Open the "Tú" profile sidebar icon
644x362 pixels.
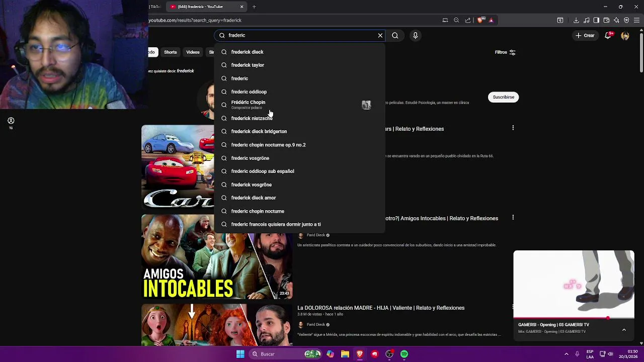coord(11,123)
